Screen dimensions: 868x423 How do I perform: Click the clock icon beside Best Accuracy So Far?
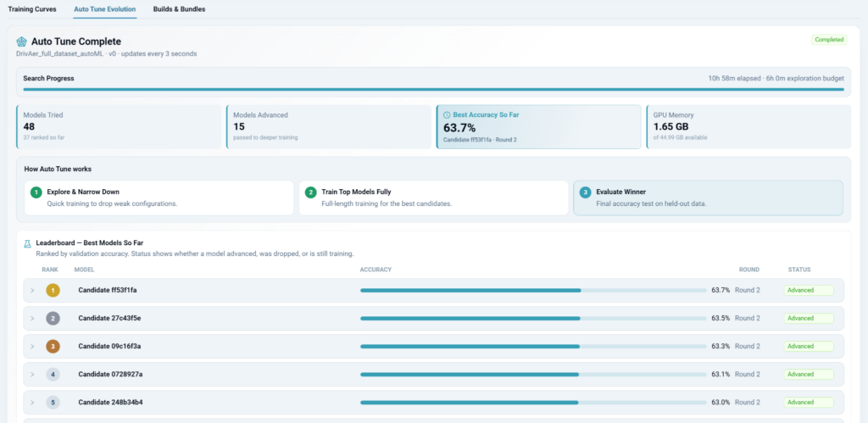[448, 115]
